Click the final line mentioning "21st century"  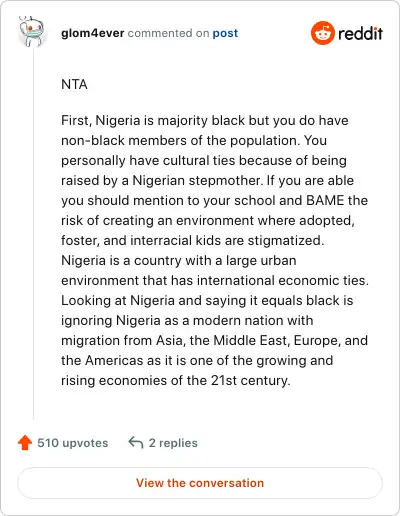click(x=176, y=380)
